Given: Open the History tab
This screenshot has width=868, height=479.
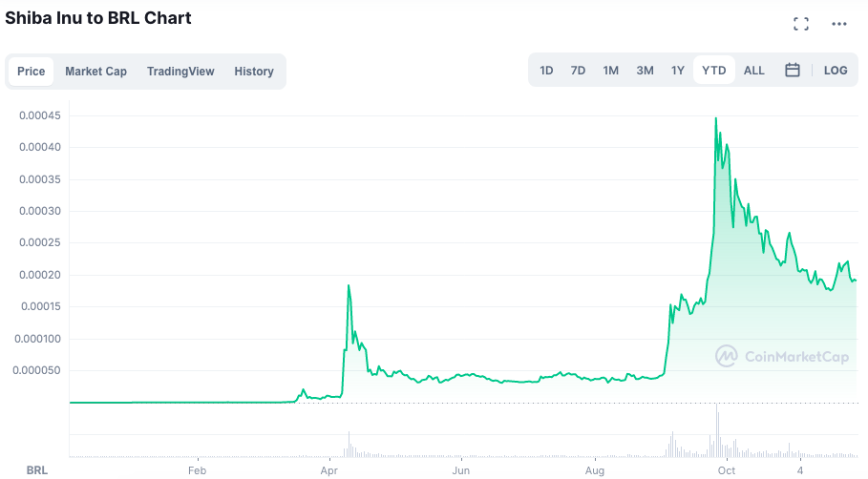Looking at the screenshot, I should (x=254, y=72).
